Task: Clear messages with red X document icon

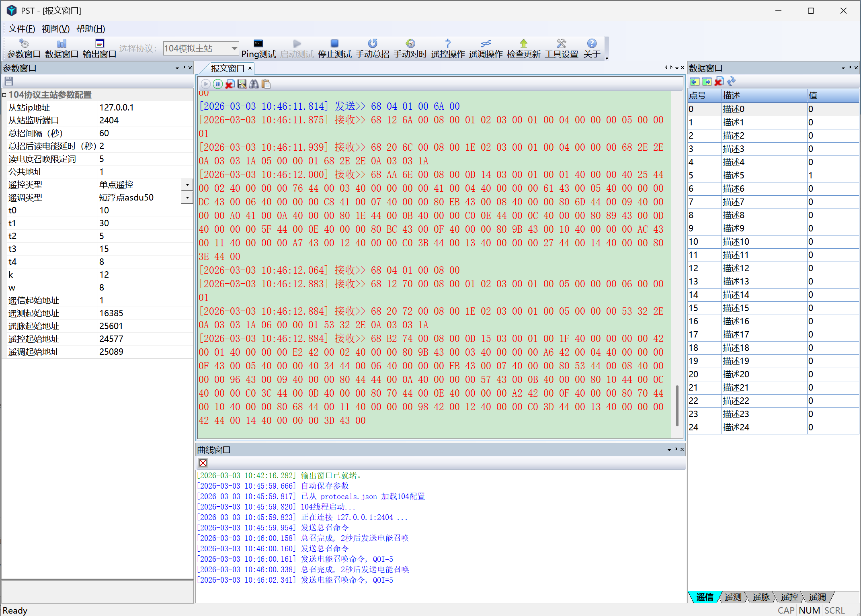Action: coord(230,84)
